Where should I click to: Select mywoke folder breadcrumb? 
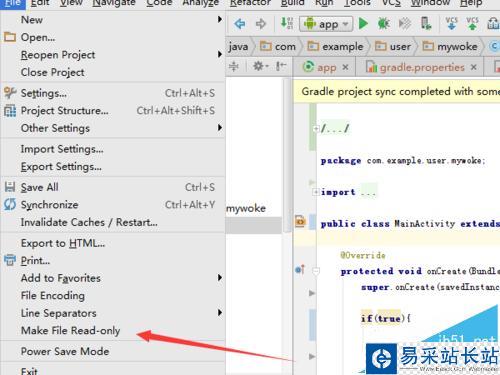coord(450,46)
